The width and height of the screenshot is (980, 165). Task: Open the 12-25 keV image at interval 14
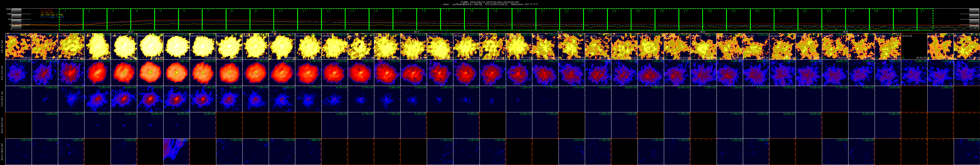click(361, 99)
